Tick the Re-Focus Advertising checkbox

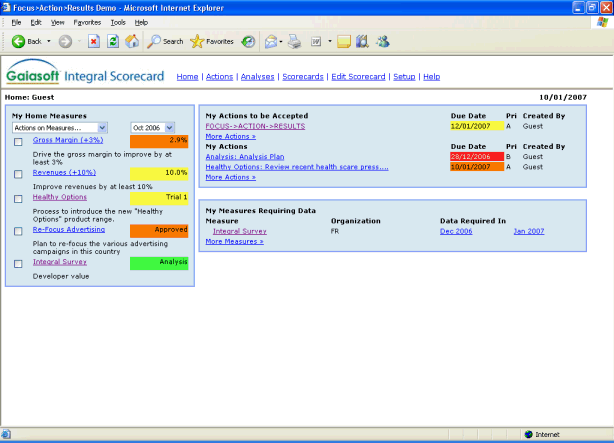point(18,231)
